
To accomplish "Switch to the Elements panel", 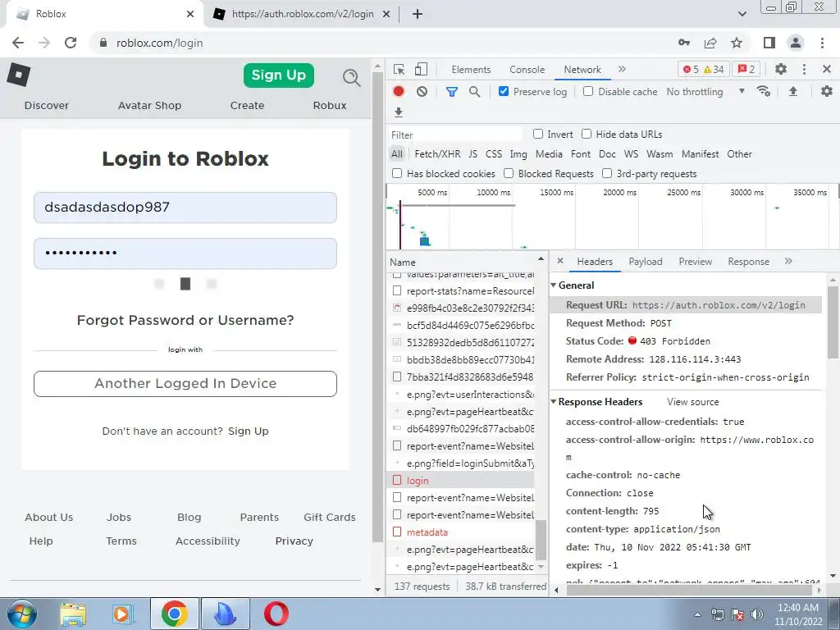I will [471, 70].
